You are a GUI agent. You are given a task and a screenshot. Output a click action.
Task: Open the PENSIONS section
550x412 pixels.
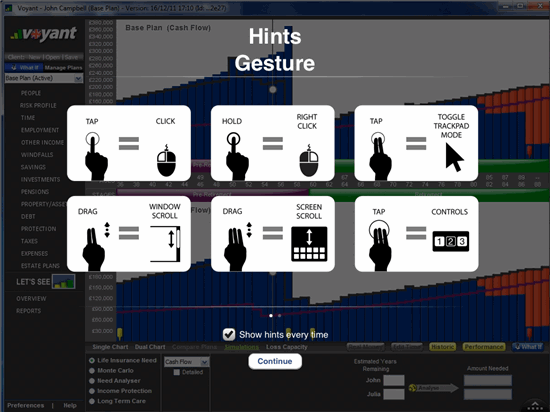click(35, 192)
